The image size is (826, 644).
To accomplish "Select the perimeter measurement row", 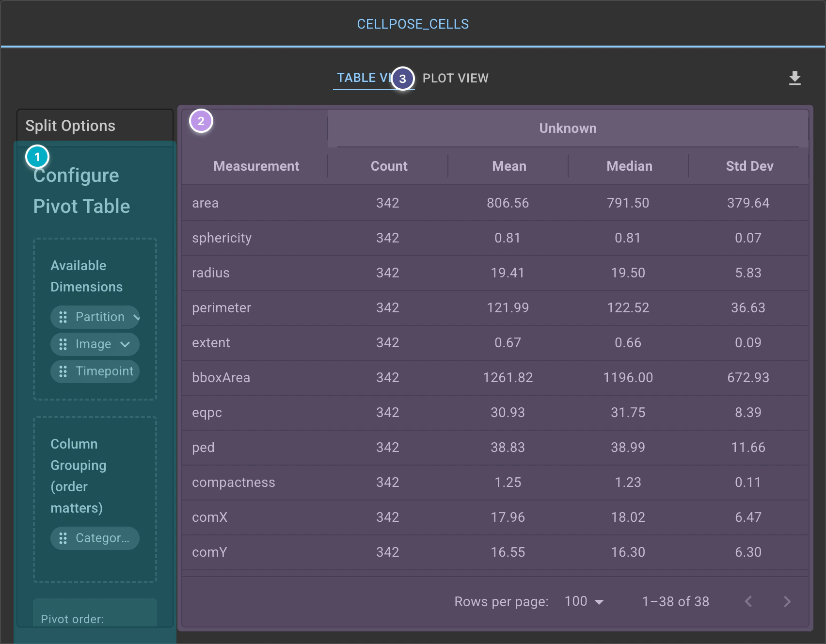I will point(495,308).
